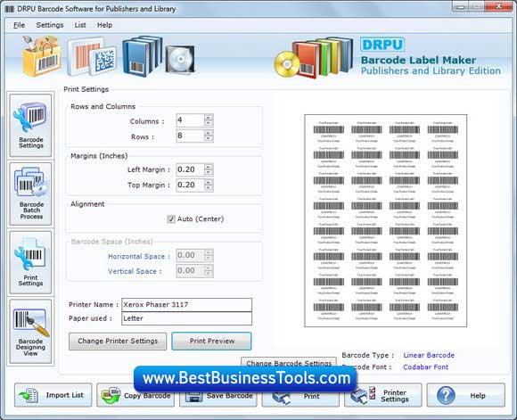Image resolution: width=517 pixels, height=420 pixels.
Task: Open the List menu
Action: pyautogui.click(x=80, y=25)
